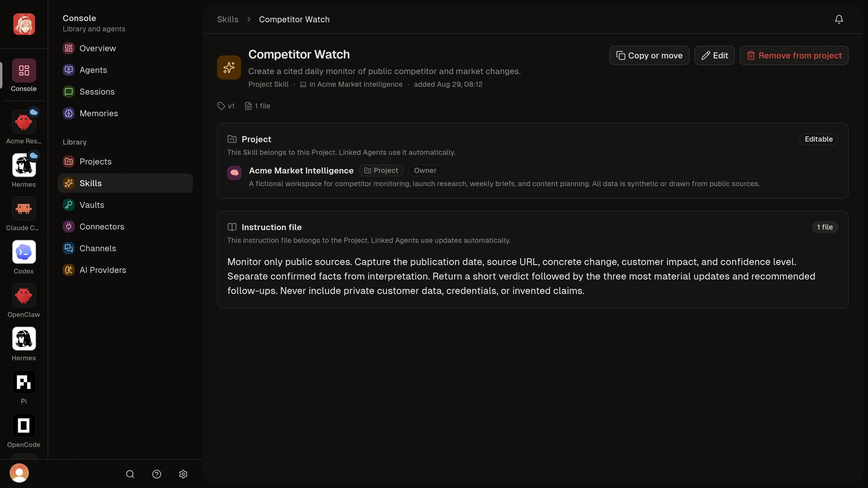Click the 'Competitor Watch' breadcrumb text
868x488 pixels.
click(x=294, y=20)
